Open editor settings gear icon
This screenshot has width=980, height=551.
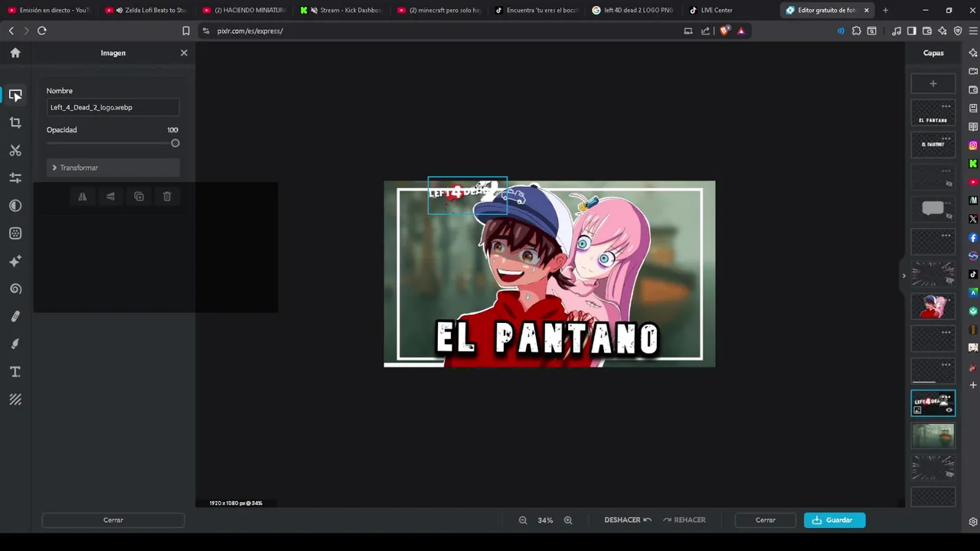click(x=973, y=522)
